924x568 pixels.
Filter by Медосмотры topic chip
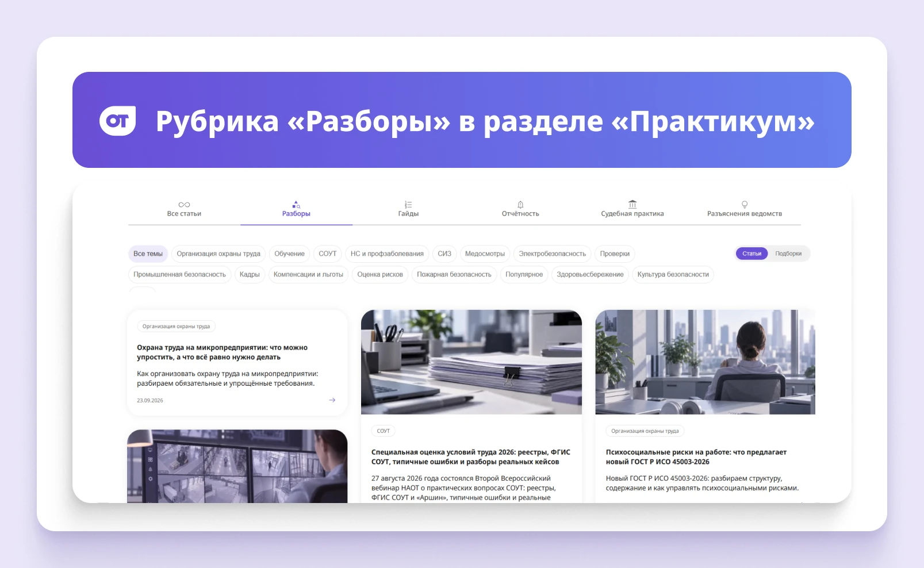(x=485, y=254)
